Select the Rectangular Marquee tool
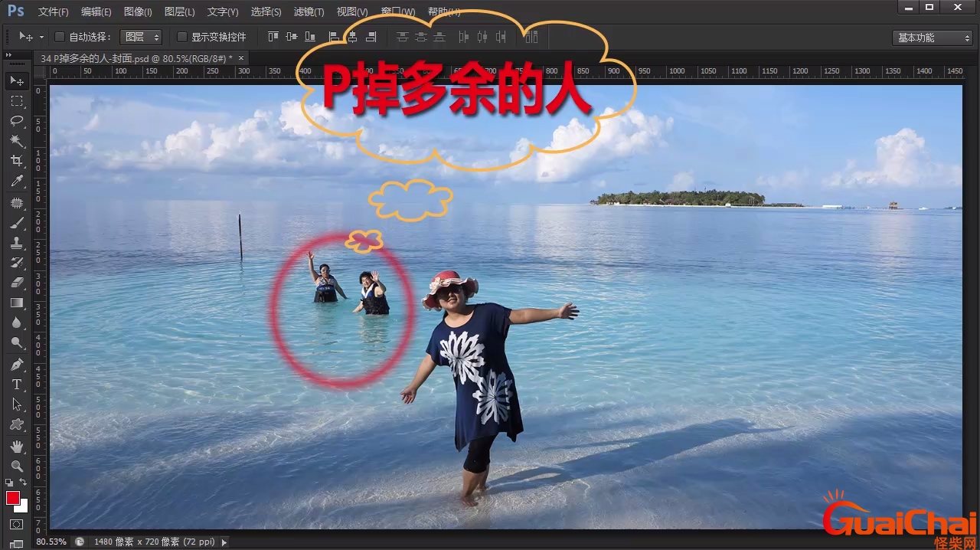Image resolution: width=980 pixels, height=550 pixels. pyautogui.click(x=17, y=101)
